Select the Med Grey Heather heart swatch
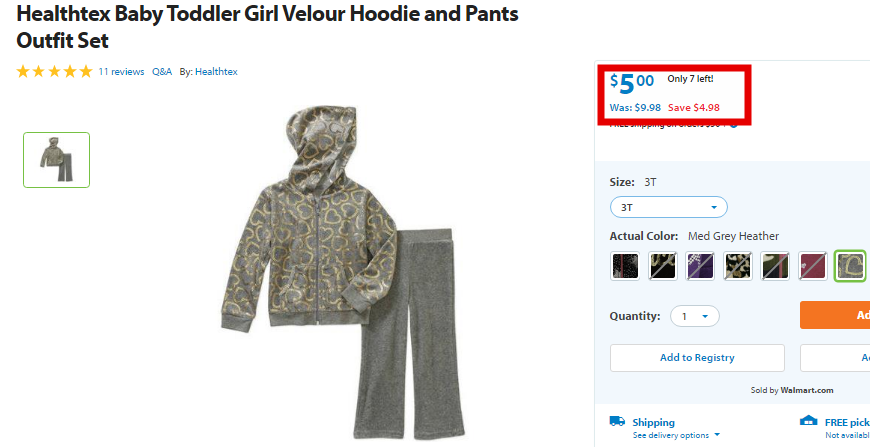 (851, 266)
